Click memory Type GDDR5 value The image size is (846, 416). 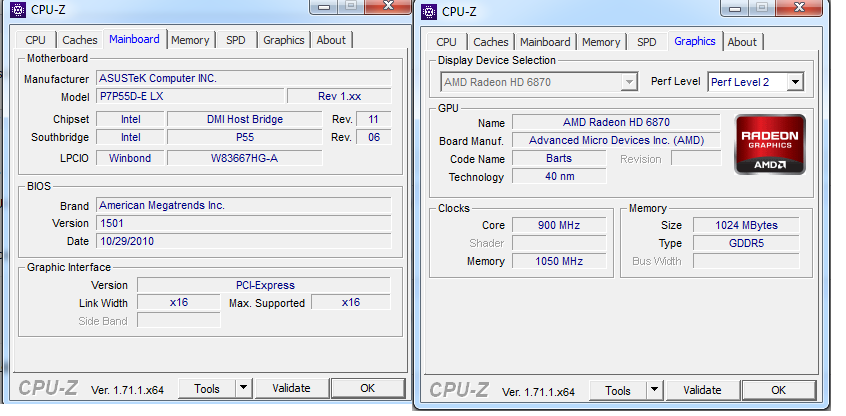746,243
